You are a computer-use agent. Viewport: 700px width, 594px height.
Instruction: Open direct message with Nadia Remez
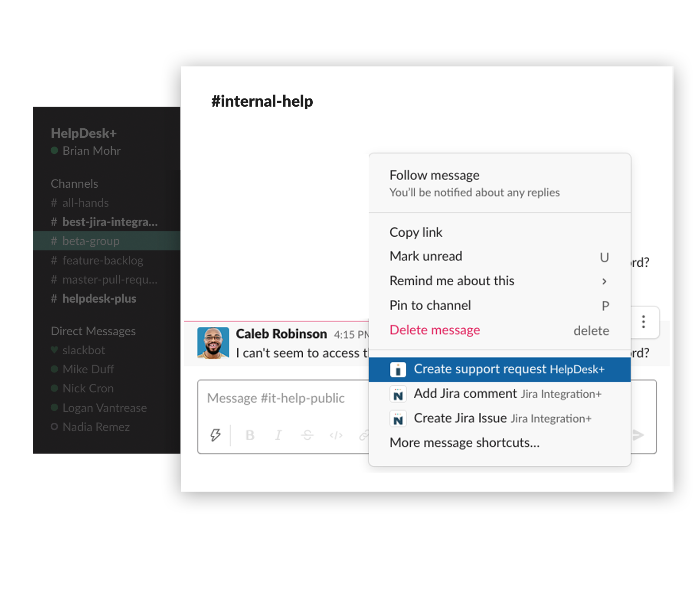coord(107,427)
